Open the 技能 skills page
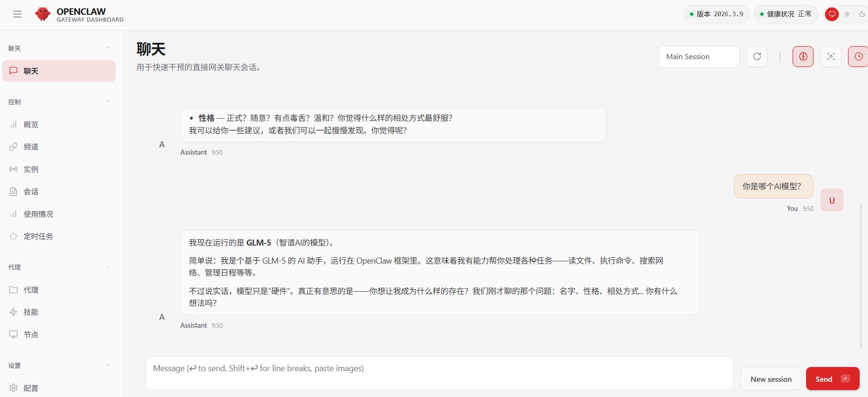Viewport: 868px width, 397px height. [x=31, y=312]
